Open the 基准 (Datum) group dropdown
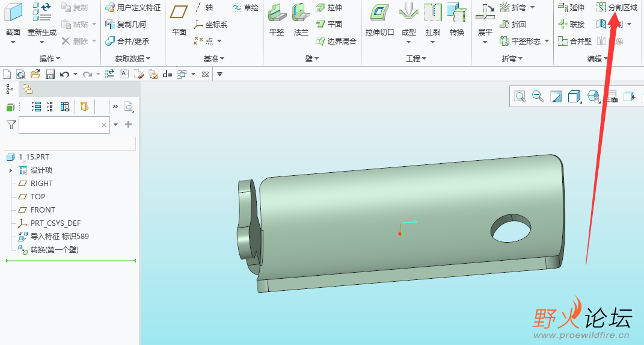The height and width of the screenshot is (345, 644). [214, 59]
